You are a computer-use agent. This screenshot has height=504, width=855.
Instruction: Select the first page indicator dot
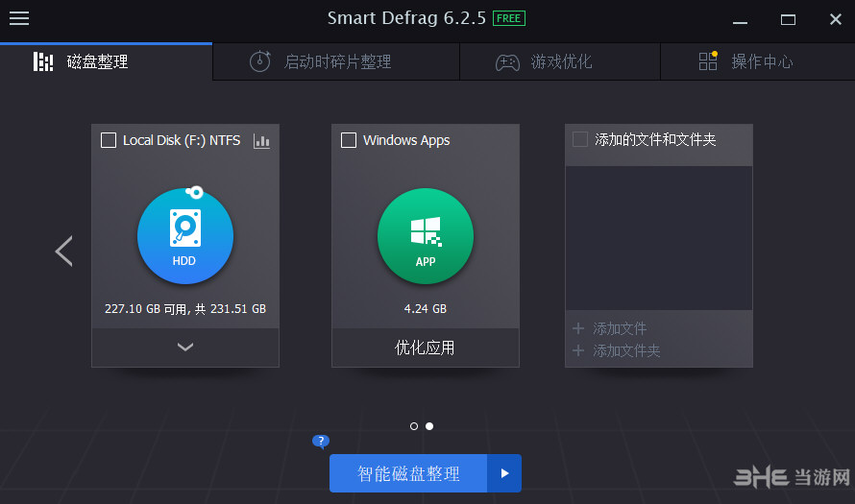pos(414,426)
